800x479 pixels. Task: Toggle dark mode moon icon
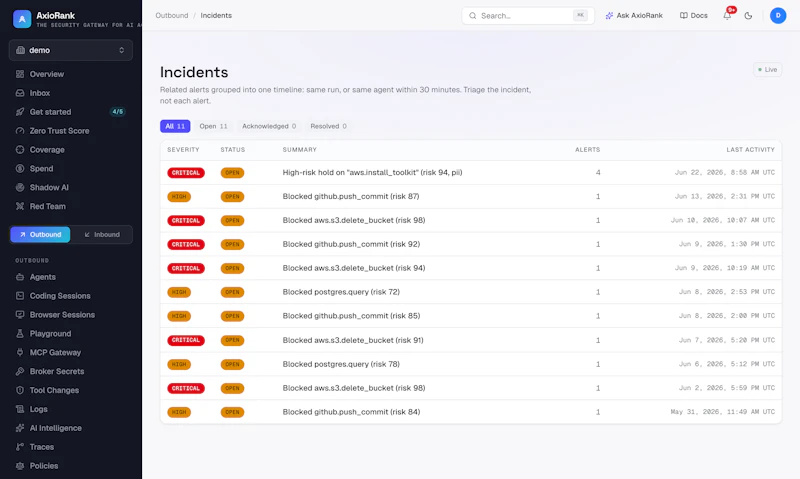748,16
